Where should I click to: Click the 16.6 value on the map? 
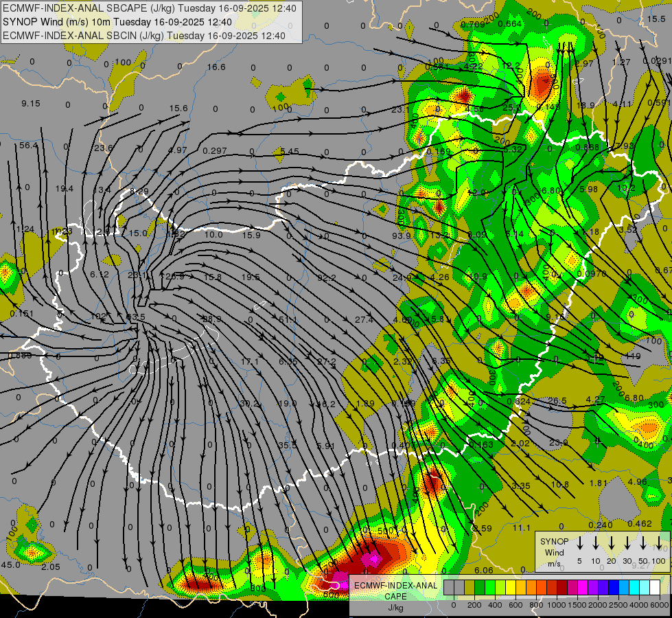(216, 67)
